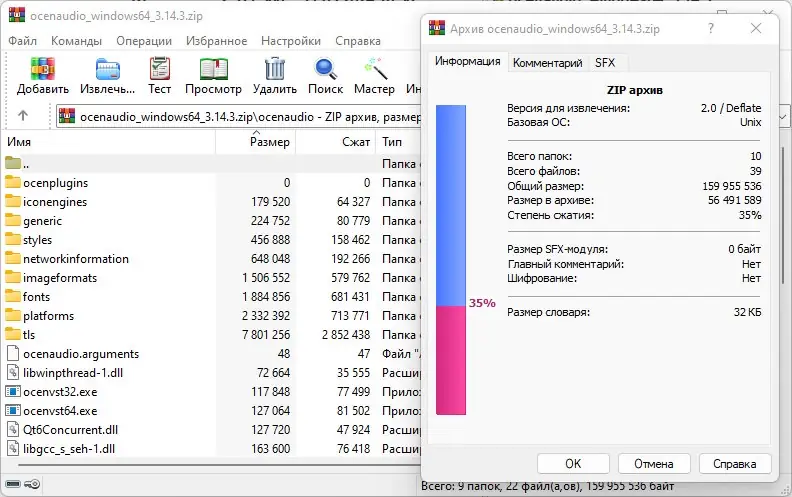Select the fonts folder icon

13,296
